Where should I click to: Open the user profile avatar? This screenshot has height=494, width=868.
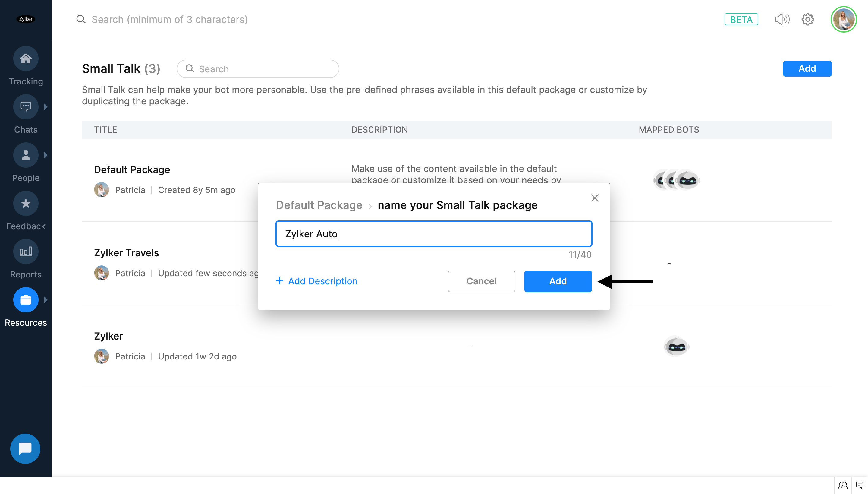coord(844,19)
